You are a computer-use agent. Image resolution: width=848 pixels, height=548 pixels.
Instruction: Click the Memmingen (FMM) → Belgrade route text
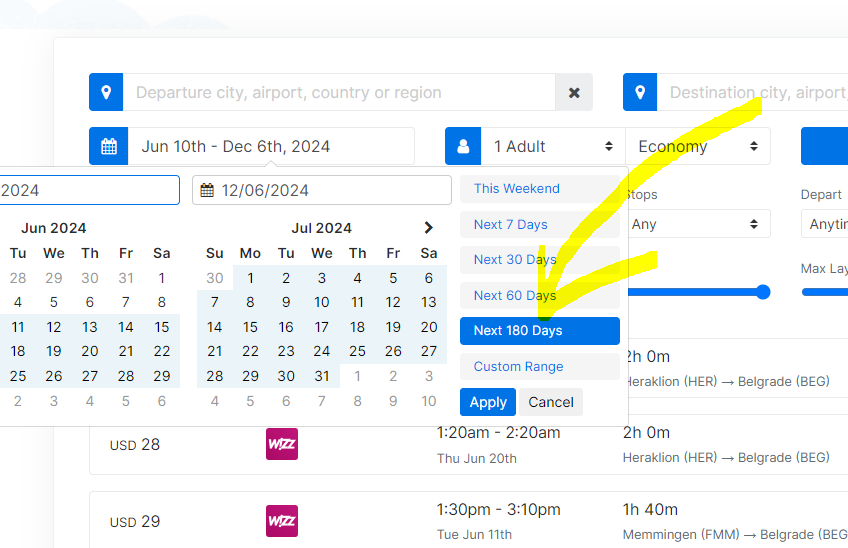tap(735, 534)
